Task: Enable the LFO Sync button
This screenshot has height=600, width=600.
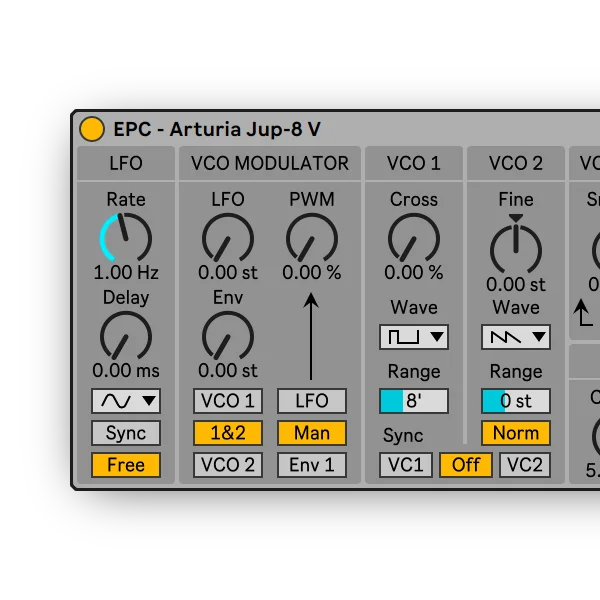Action: coord(126,433)
